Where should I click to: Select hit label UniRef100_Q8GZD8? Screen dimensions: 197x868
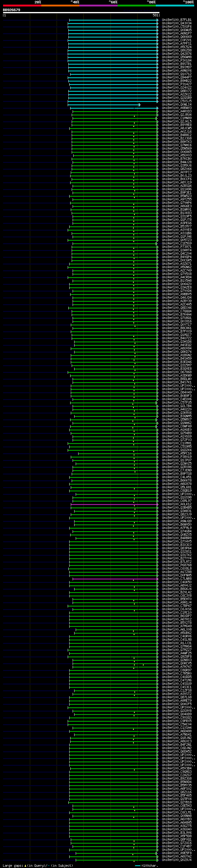176,50
